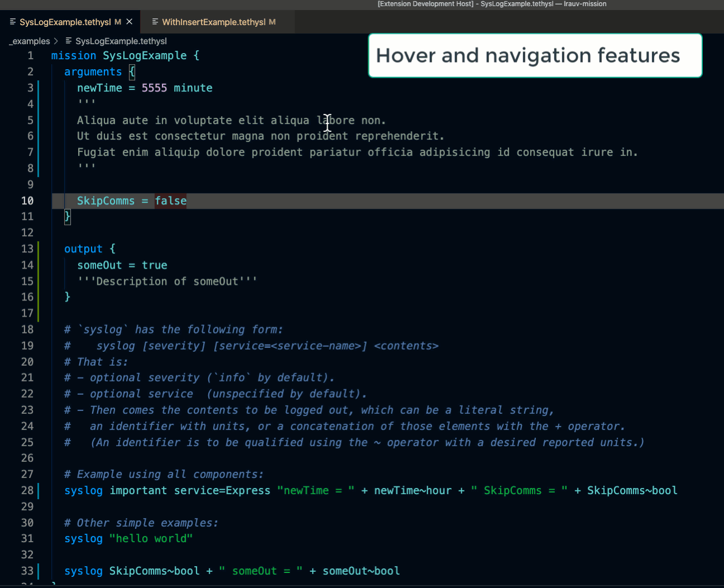Click the output keyword on line 13
The height and width of the screenshot is (588, 724).
(83, 249)
